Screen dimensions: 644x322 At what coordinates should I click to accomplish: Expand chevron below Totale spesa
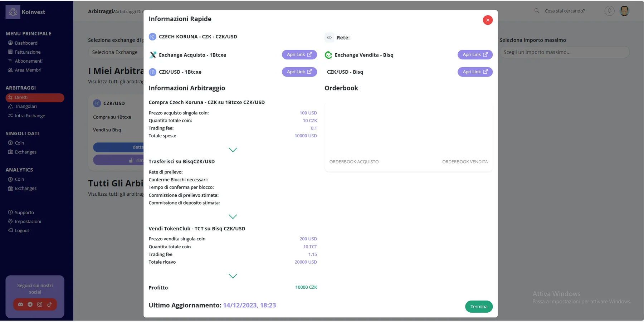click(x=233, y=150)
